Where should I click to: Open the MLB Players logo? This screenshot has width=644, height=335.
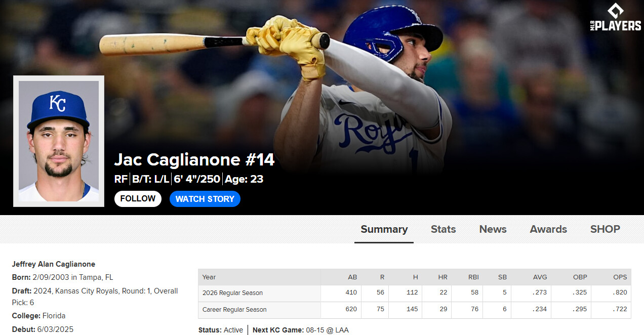615,18
